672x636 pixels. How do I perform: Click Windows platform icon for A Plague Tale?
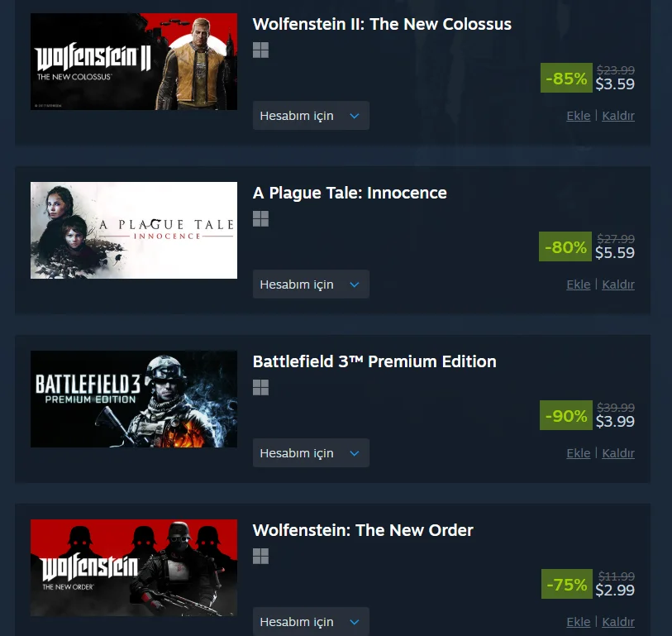coord(260,218)
